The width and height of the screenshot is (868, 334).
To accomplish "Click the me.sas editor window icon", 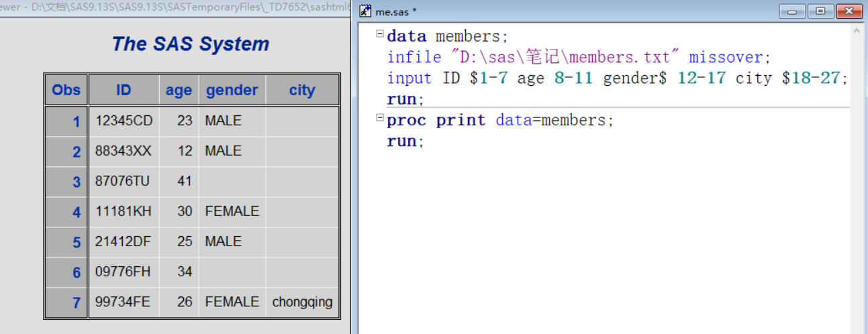I will coord(365,11).
